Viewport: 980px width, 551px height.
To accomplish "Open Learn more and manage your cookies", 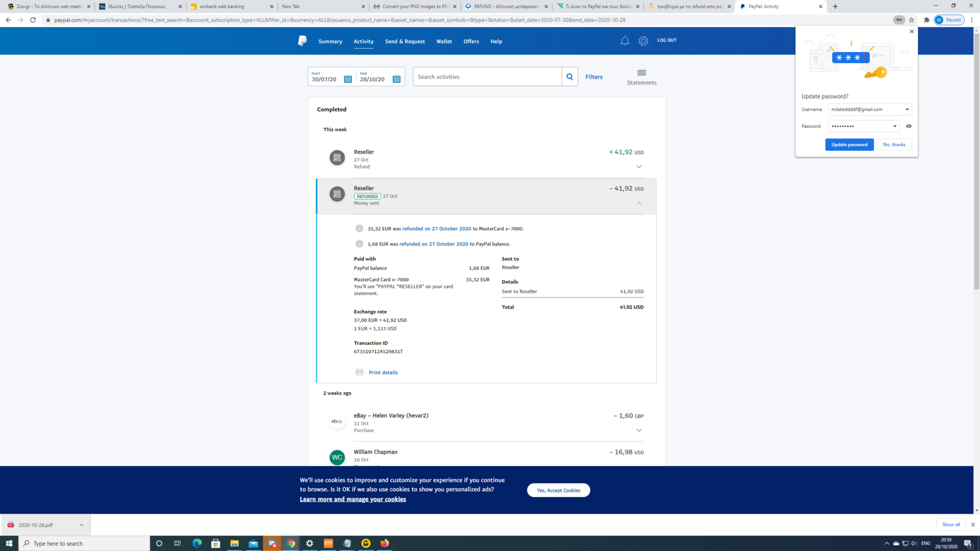I will 353,500.
